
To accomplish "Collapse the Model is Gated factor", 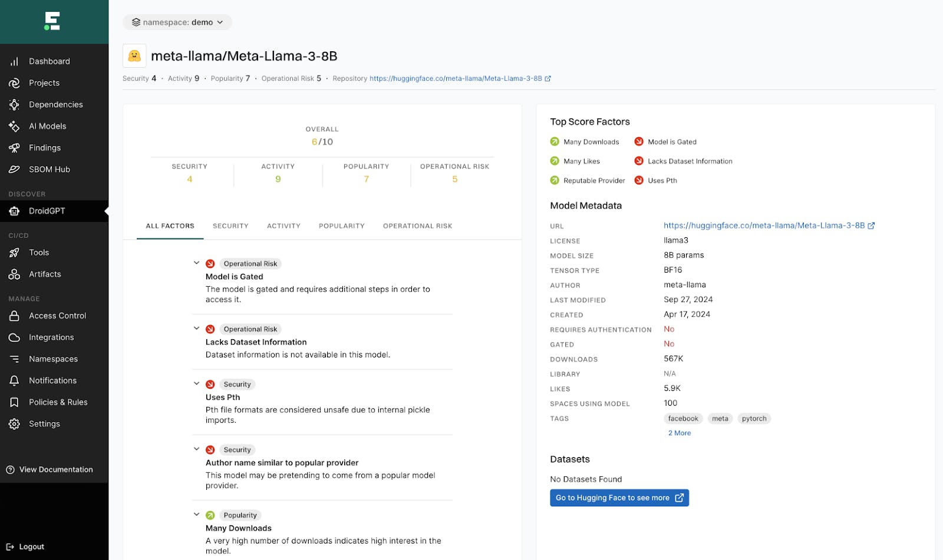I will [196, 263].
